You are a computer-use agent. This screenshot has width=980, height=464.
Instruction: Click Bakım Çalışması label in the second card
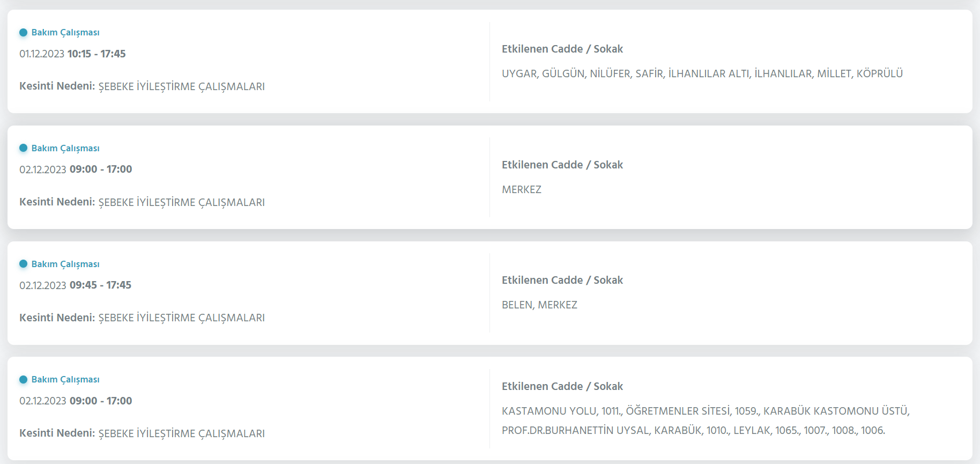coord(65,148)
